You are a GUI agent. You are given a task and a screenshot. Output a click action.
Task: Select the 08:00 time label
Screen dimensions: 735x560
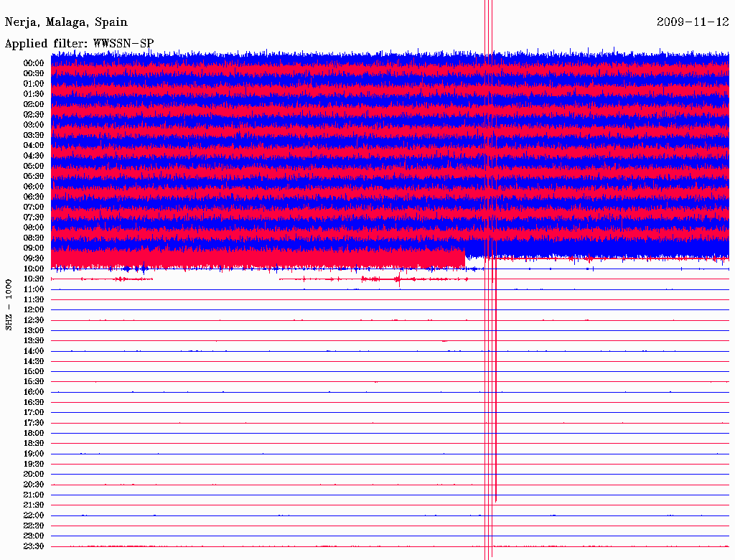[x=34, y=228]
